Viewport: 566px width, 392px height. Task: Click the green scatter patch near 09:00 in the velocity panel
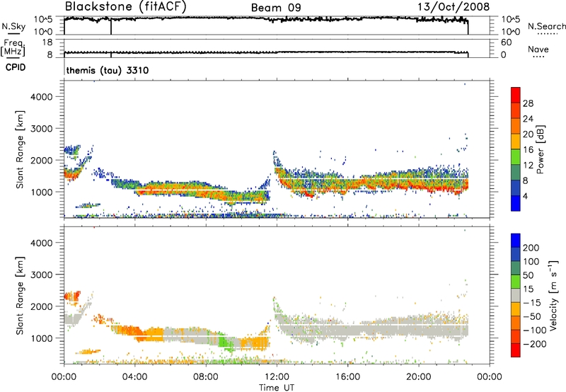226,342
